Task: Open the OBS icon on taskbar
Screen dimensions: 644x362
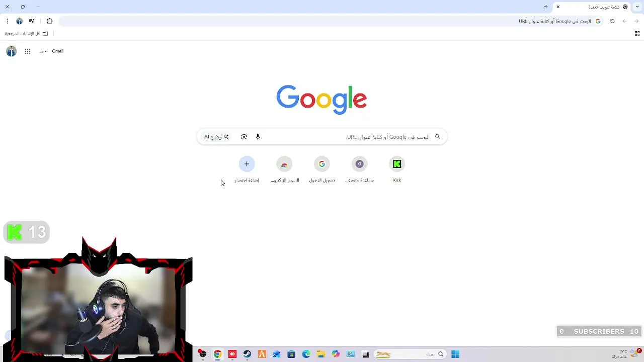Action: click(202, 354)
